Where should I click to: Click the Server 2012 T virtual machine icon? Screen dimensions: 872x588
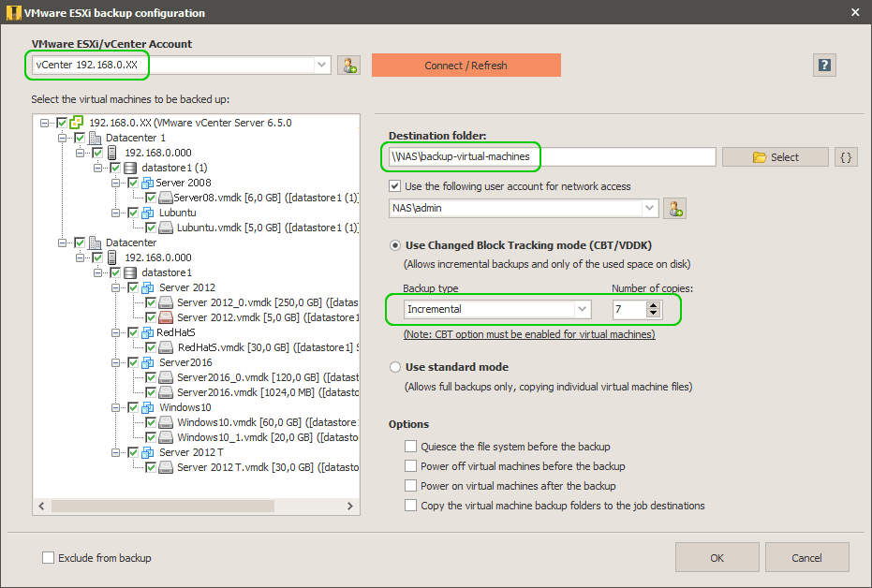(x=148, y=452)
